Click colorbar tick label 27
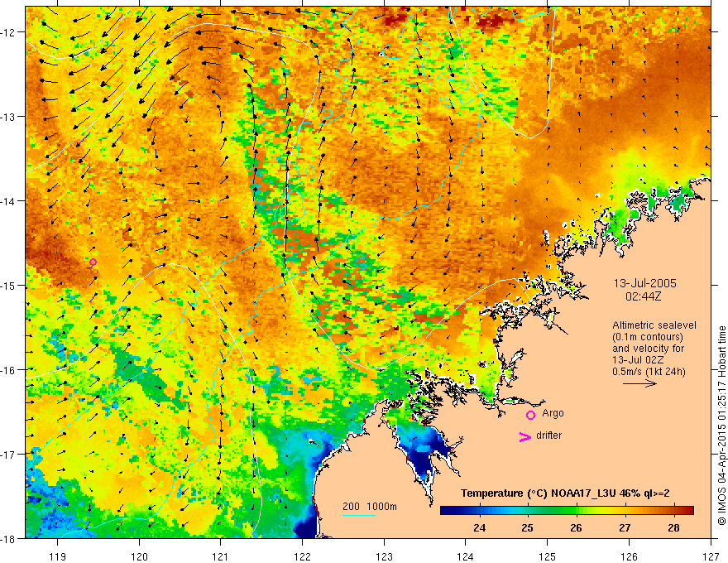The width and height of the screenshot is (728, 563). 625,527
